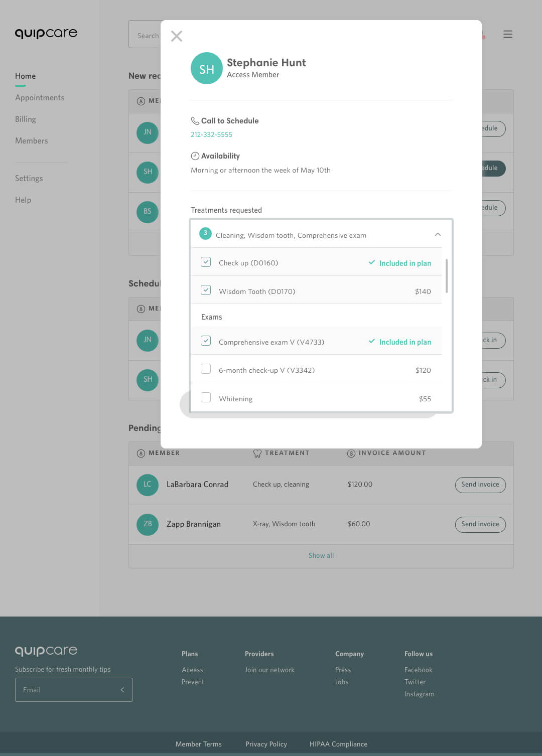Send invoice to Zapp Brannigan
542x756 pixels.
coord(480,524)
